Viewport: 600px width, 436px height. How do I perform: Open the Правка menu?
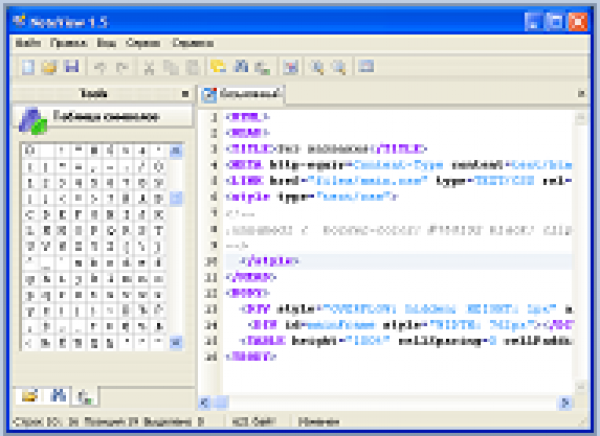pos(68,44)
